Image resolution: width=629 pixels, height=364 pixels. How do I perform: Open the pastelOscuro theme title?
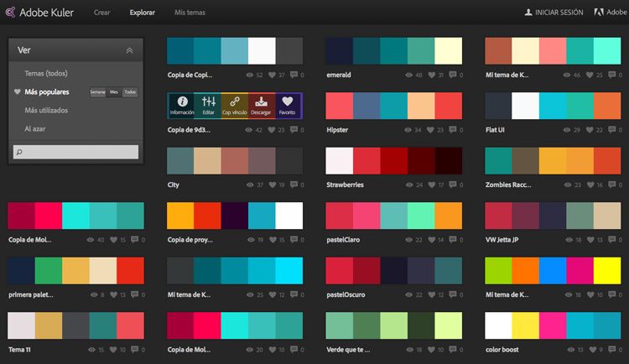coord(346,295)
